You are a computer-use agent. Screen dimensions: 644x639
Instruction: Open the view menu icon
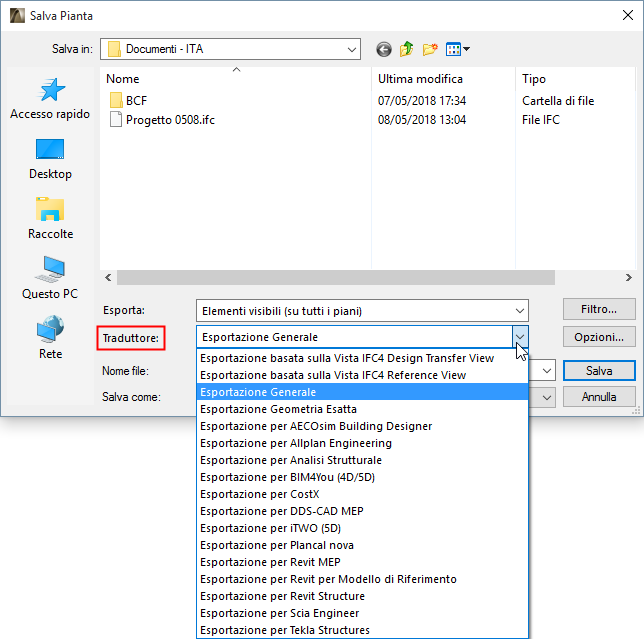coord(458,49)
